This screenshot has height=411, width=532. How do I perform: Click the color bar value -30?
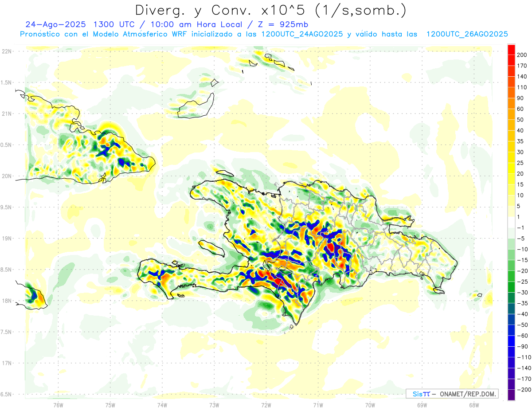(x=522, y=293)
